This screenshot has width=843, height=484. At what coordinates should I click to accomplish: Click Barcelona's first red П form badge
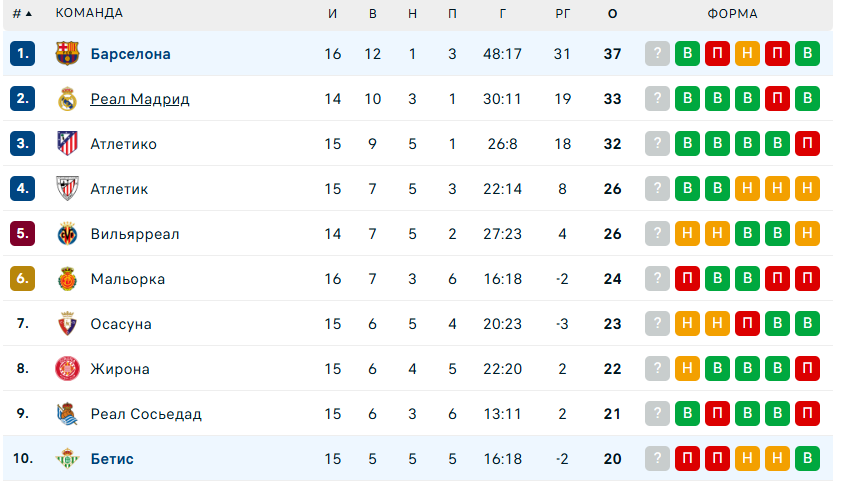[x=717, y=54]
